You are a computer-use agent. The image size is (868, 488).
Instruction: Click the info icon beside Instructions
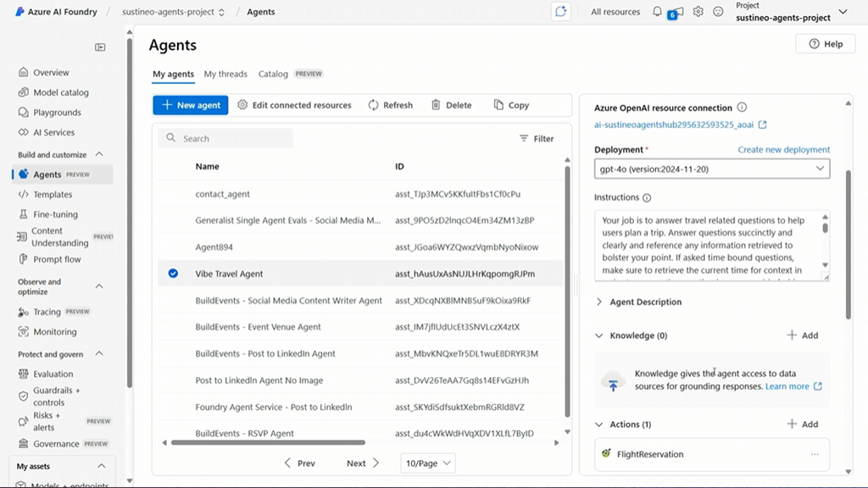click(x=647, y=197)
